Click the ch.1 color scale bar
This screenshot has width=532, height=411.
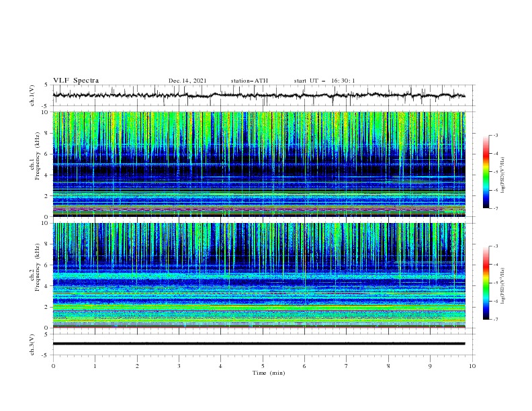486,172
